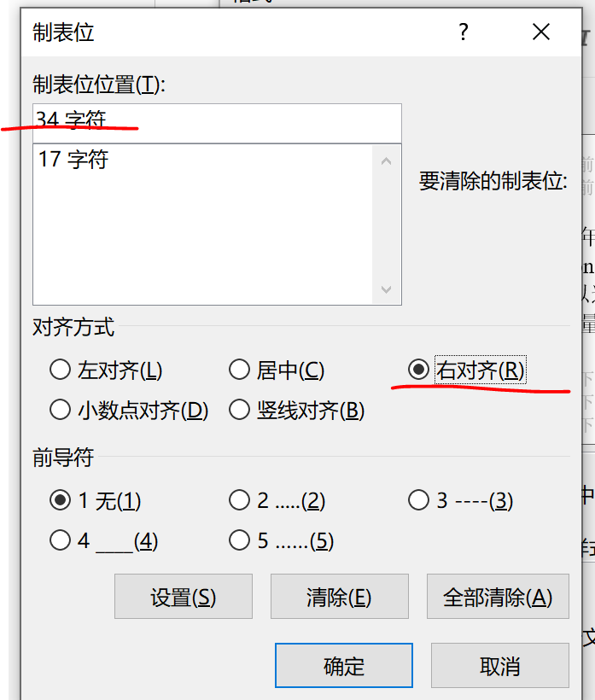Click the 清除(E) button
Screen dimensions: 595x700
339,596
